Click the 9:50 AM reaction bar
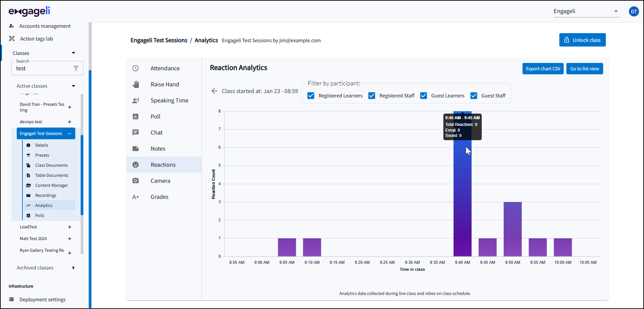Viewport: 644px width, 309px height. 512,229
